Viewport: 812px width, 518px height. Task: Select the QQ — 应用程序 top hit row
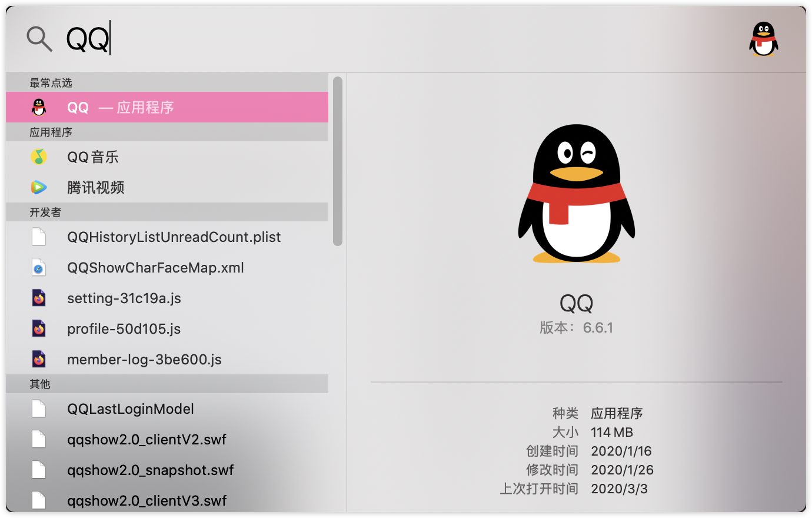coord(167,107)
